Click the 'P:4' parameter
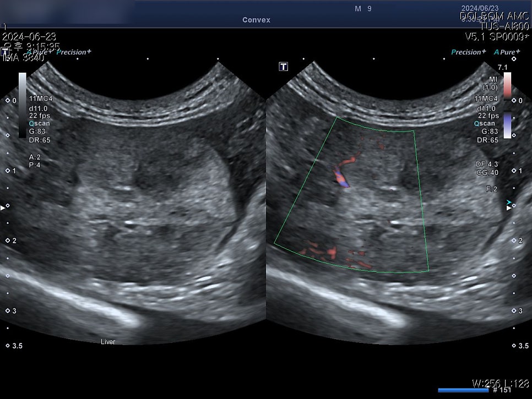532x399 pixels. pos(35,165)
